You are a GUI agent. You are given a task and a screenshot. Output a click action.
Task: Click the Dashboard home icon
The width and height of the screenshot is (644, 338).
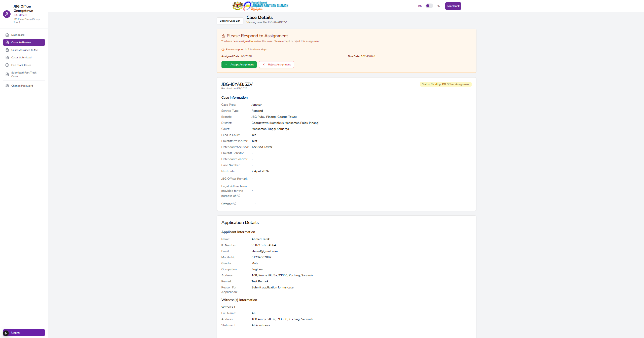point(7,35)
